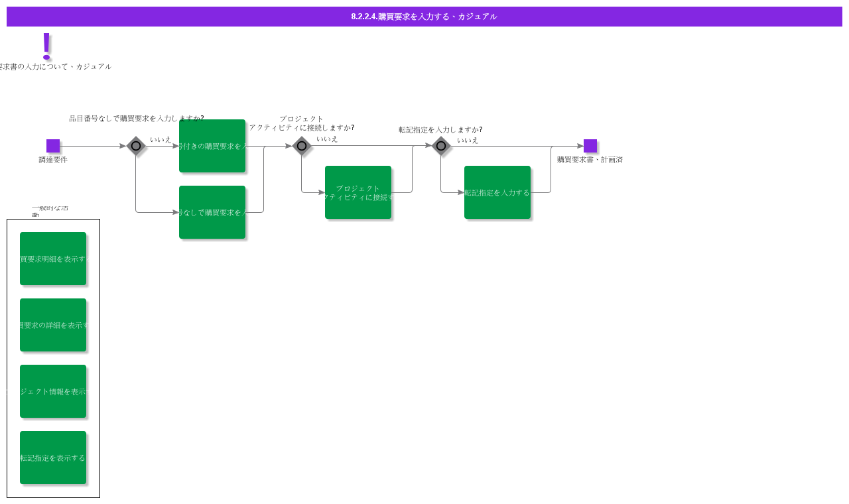
Task: Click the gateway diamond for 品目番号なしで購買要求を入力しますか?
Action: (x=136, y=146)
